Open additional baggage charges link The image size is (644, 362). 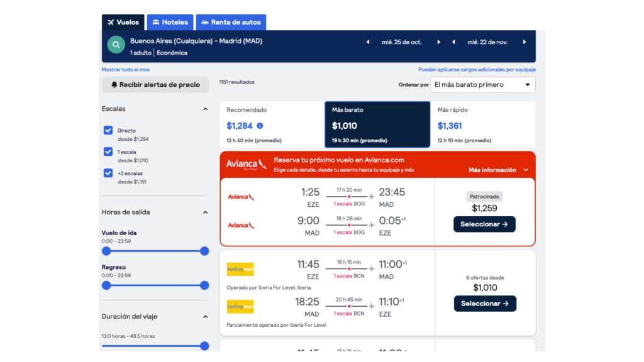[x=477, y=69]
